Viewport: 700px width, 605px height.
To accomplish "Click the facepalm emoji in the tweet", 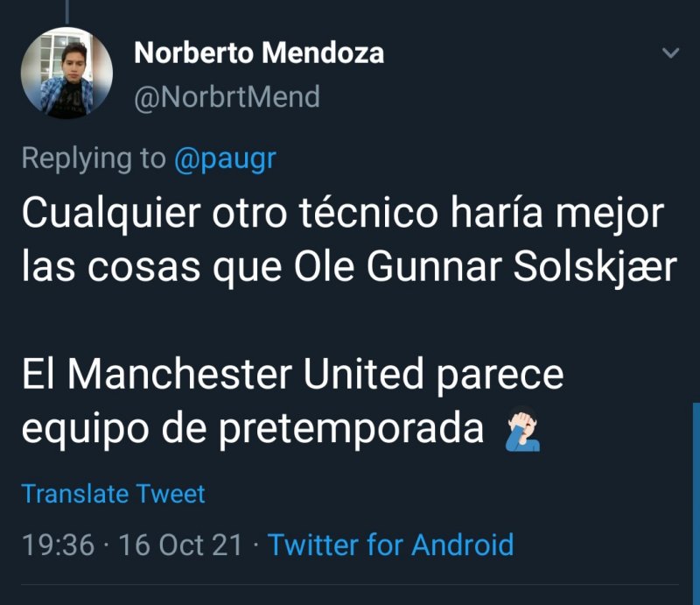I will (x=523, y=430).
